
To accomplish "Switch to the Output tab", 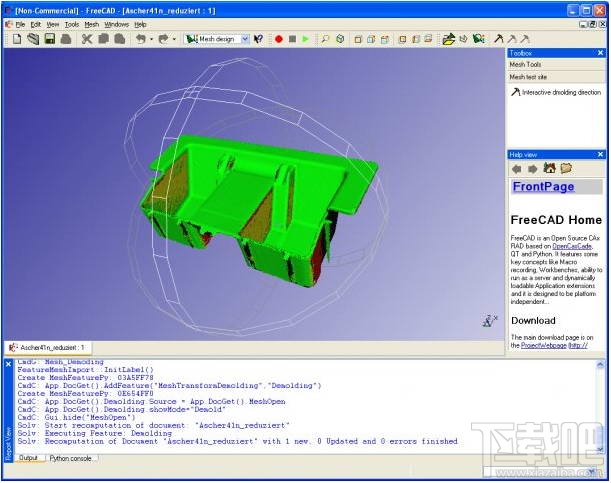I will 28,458.
